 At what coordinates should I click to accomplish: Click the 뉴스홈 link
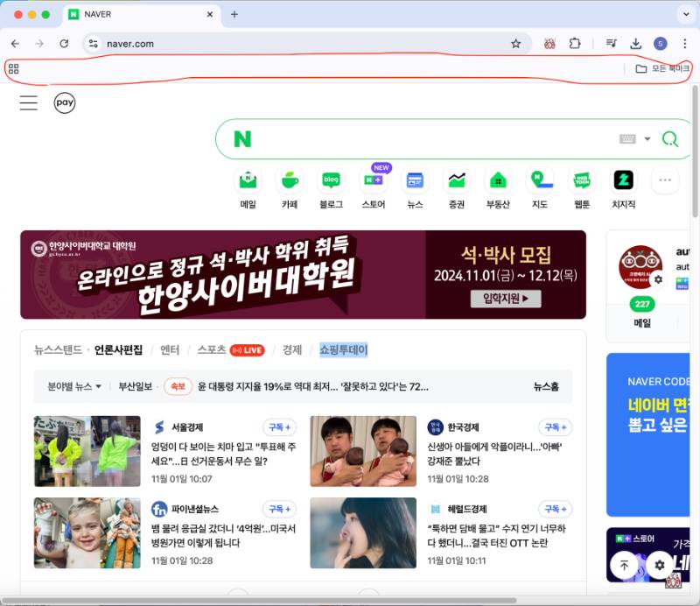(546, 386)
